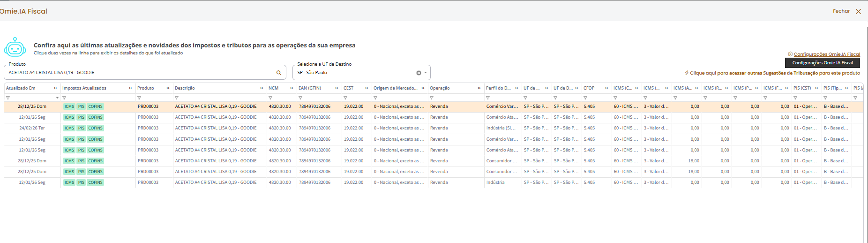This screenshot has width=868, height=243.
Task: Click the Omie.IA robot mascot icon
Action: (15, 47)
